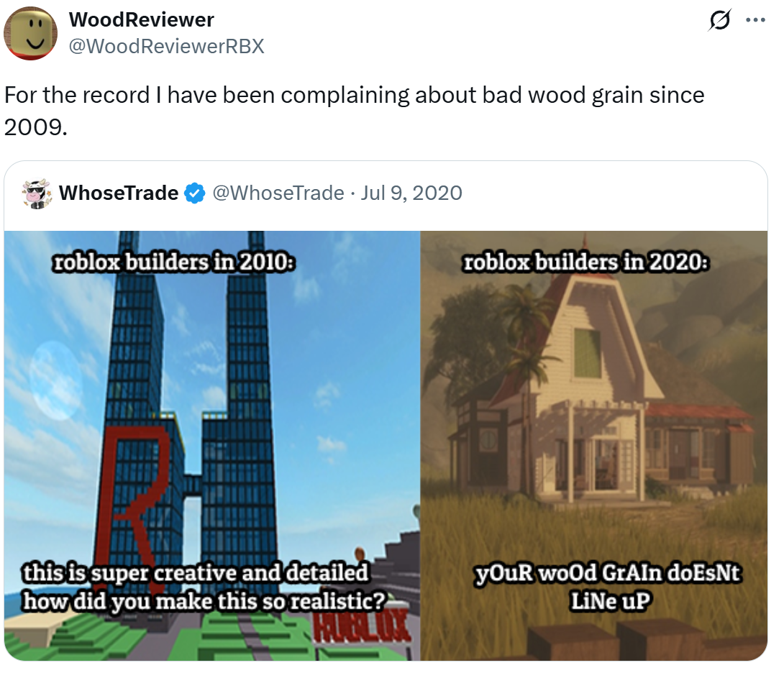This screenshot has width=784, height=673.
Task: Click the Grok slash-circle icon
Action: coord(720,21)
